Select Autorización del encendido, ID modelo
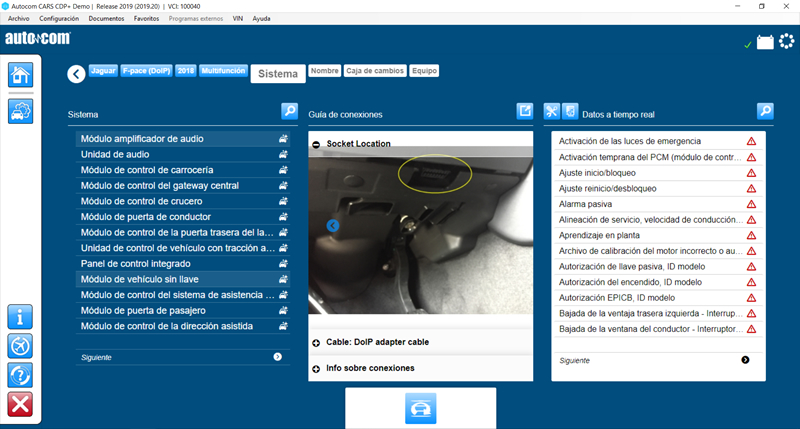800x429 pixels. pos(658,282)
